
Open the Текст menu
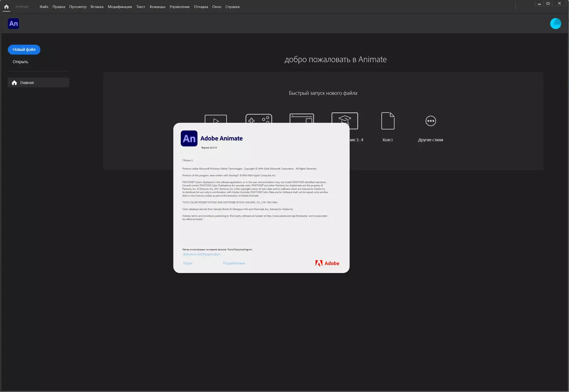pos(141,7)
